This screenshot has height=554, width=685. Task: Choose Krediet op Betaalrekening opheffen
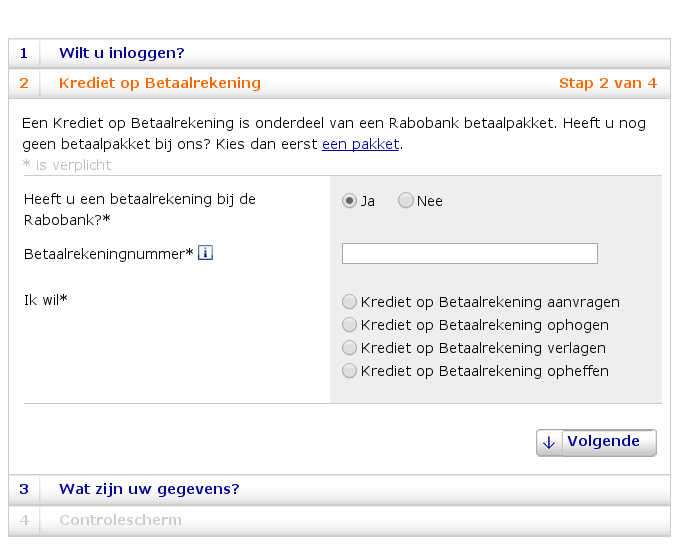pos(349,371)
